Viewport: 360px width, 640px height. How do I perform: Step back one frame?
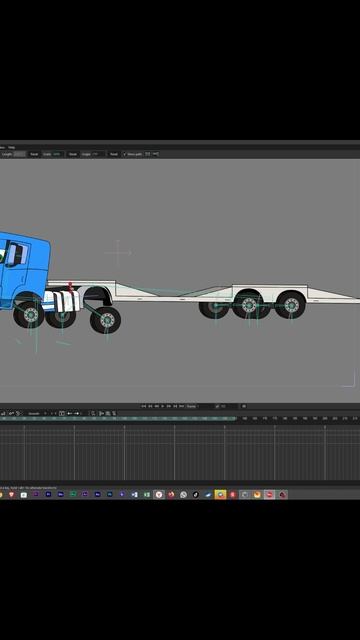tap(156, 406)
